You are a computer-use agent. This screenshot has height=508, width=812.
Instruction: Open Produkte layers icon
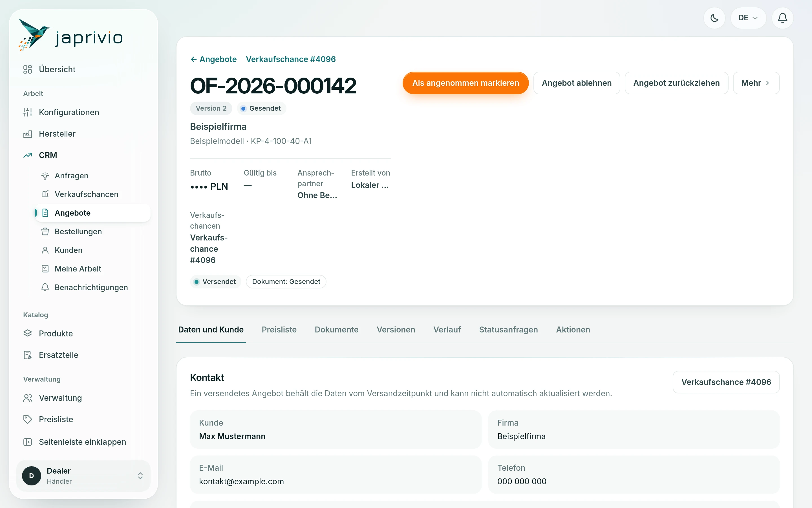pyautogui.click(x=28, y=333)
